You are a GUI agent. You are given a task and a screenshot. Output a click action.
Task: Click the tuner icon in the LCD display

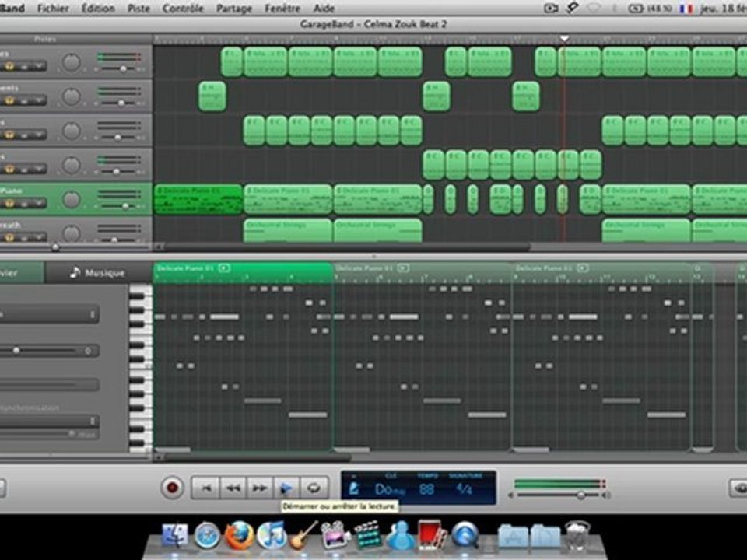point(354,488)
